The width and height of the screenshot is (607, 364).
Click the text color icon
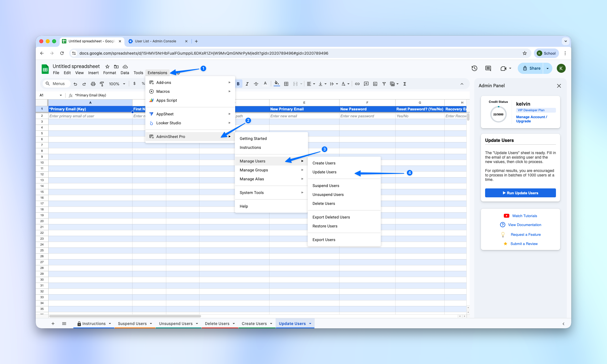tap(265, 84)
